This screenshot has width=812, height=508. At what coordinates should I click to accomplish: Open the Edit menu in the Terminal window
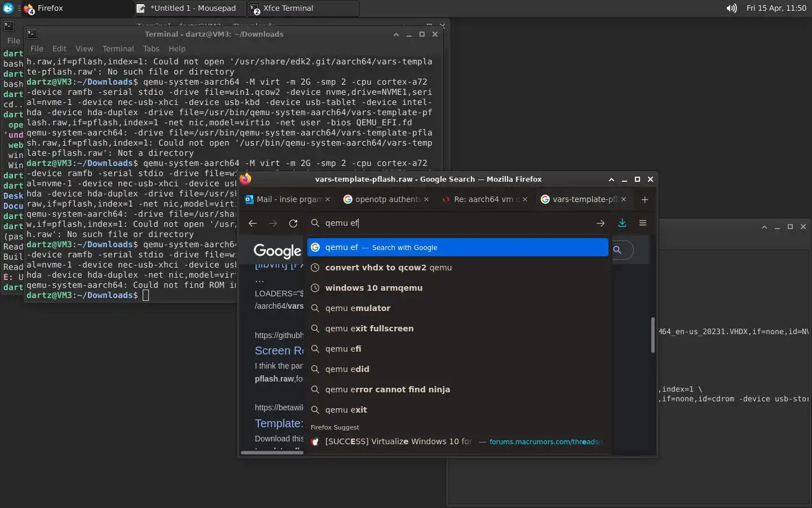(59, 49)
